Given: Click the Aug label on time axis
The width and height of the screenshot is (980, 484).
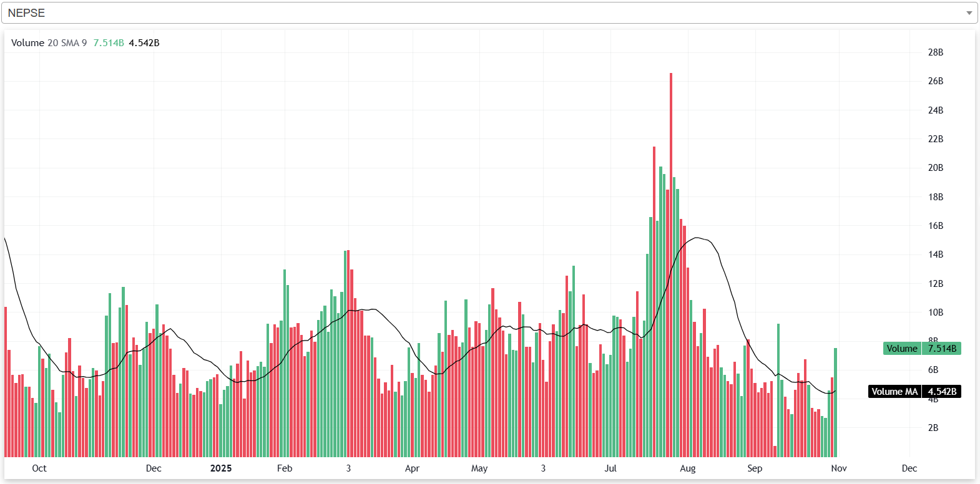Looking at the screenshot, I should [688, 468].
